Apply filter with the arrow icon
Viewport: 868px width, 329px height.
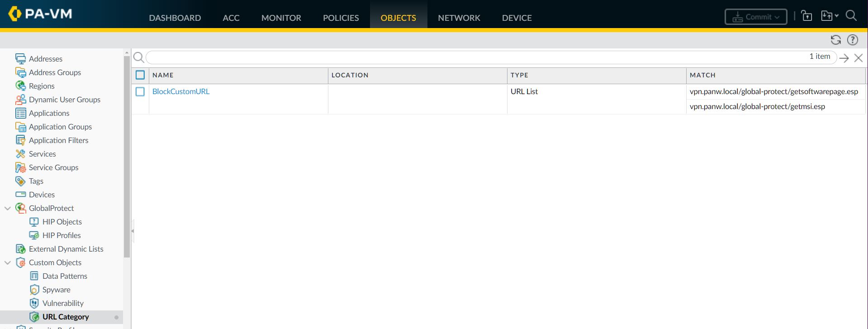point(844,58)
